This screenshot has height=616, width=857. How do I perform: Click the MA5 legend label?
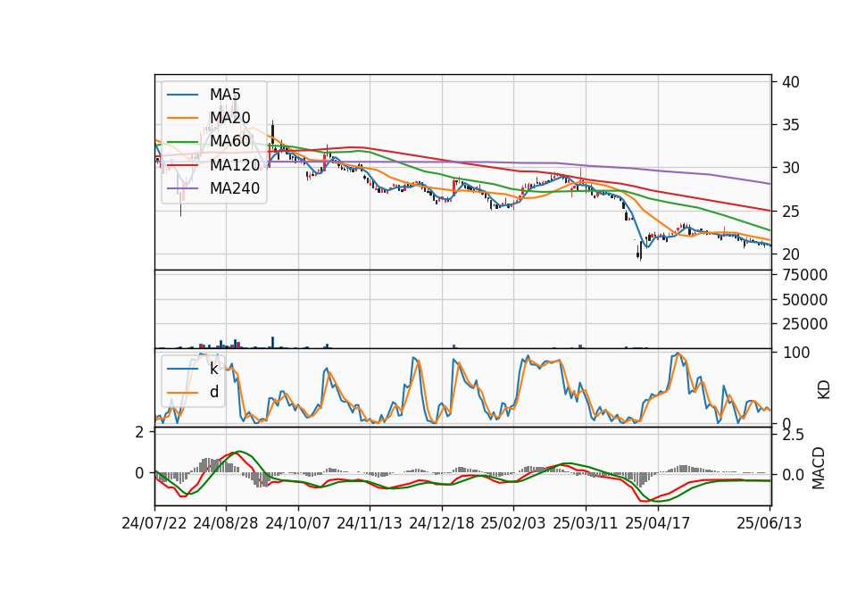click(225, 95)
